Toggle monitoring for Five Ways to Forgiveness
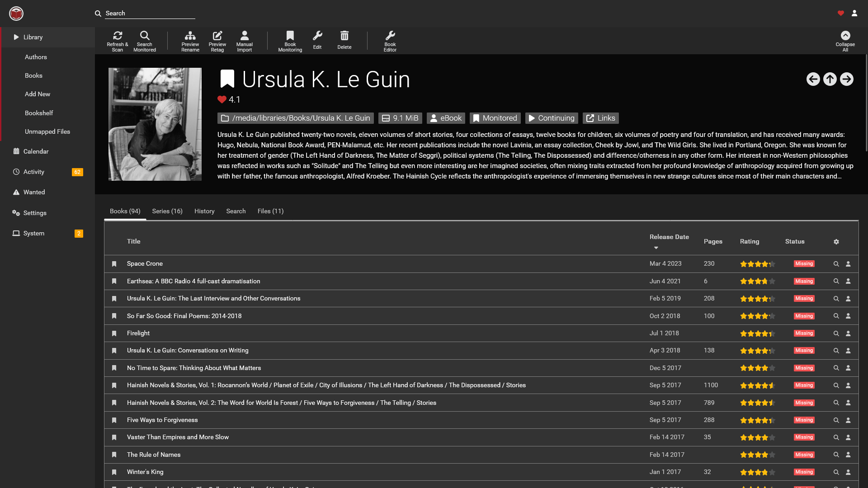The image size is (868, 488). (x=114, y=420)
